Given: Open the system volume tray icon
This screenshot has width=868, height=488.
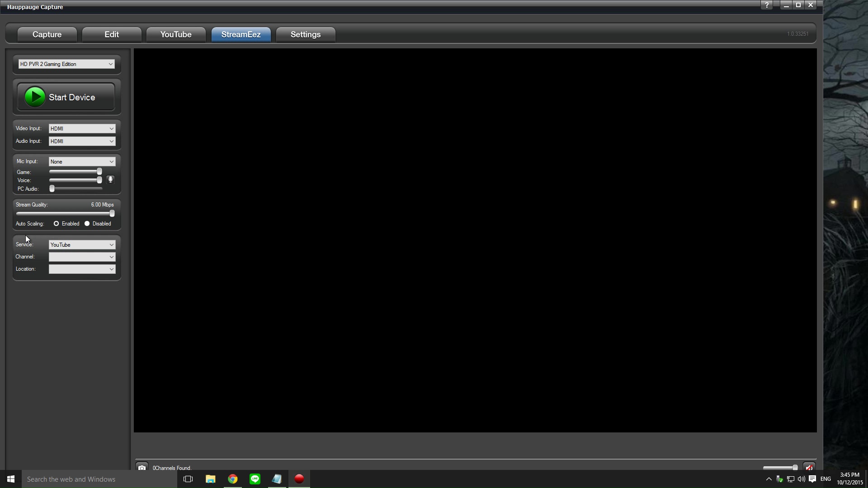Looking at the screenshot, I should [802, 479].
